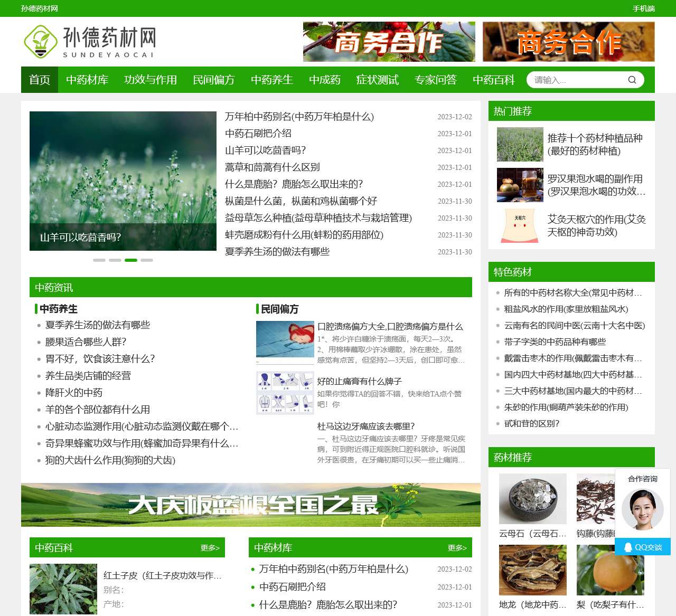
Task: Click the lavender plant image in 热门推荐
Action: (x=520, y=144)
